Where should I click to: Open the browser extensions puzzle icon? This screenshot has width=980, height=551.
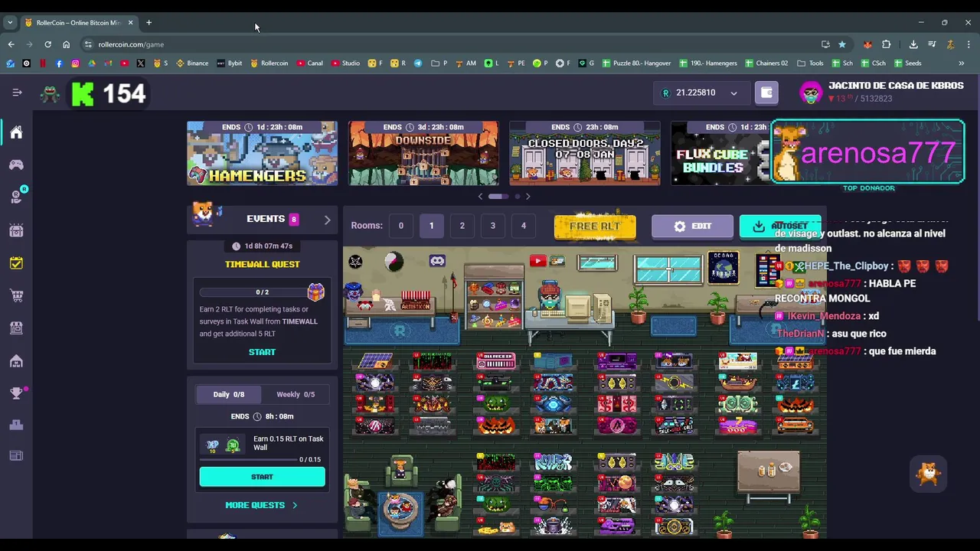[887, 44]
